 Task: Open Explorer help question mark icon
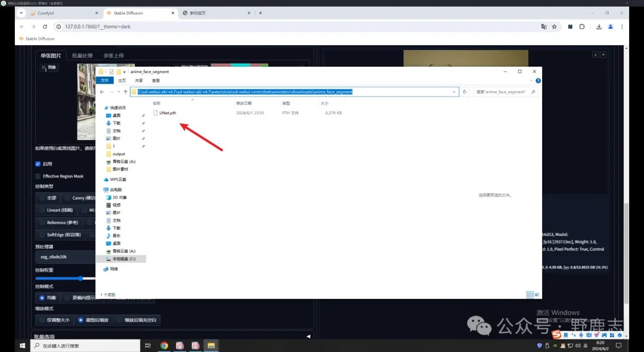coord(538,81)
